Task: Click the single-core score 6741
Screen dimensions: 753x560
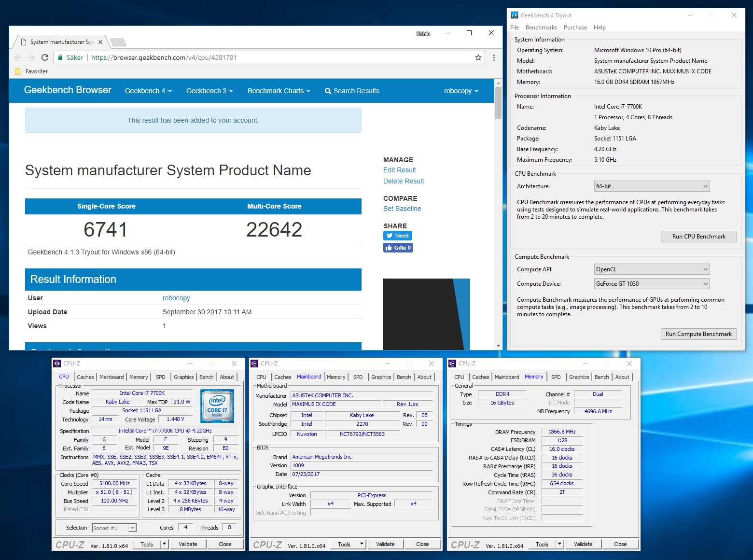Action: tap(106, 229)
